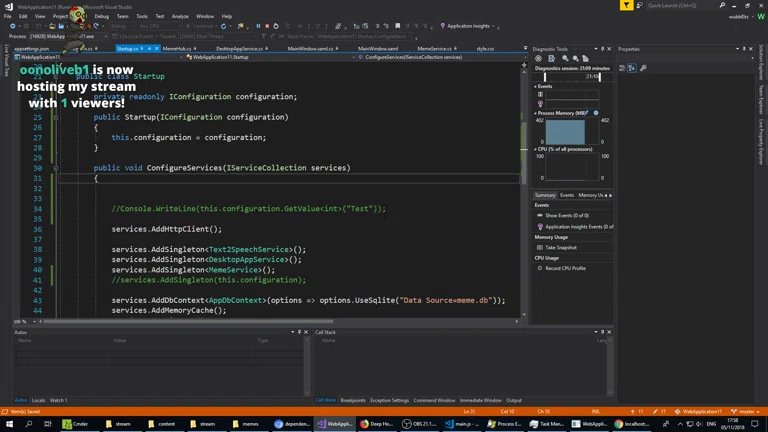Open Diagnostic Tools select tools gear
768x432 pixels.
click(538, 58)
